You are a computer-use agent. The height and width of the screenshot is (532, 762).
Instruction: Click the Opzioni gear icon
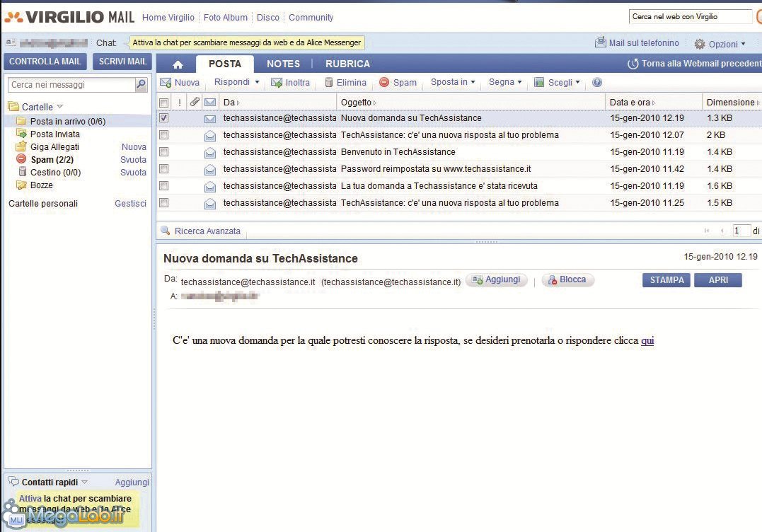(700, 44)
